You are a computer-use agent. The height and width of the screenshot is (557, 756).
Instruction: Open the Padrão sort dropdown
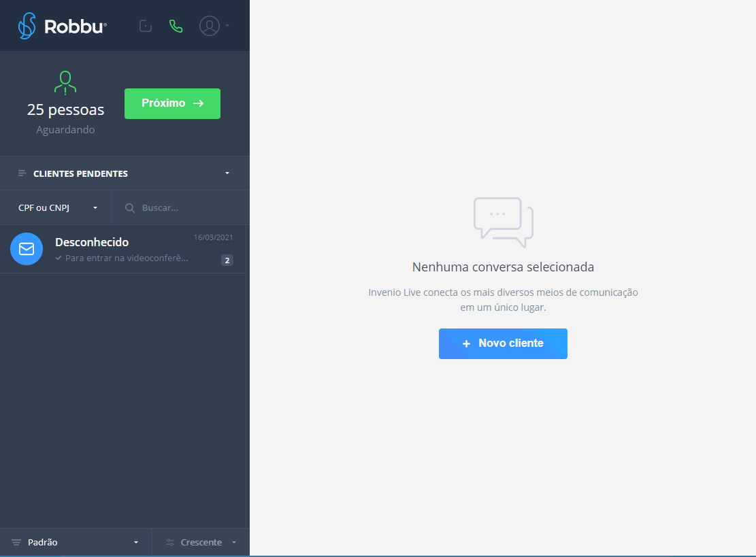pyautogui.click(x=75, y=542)
